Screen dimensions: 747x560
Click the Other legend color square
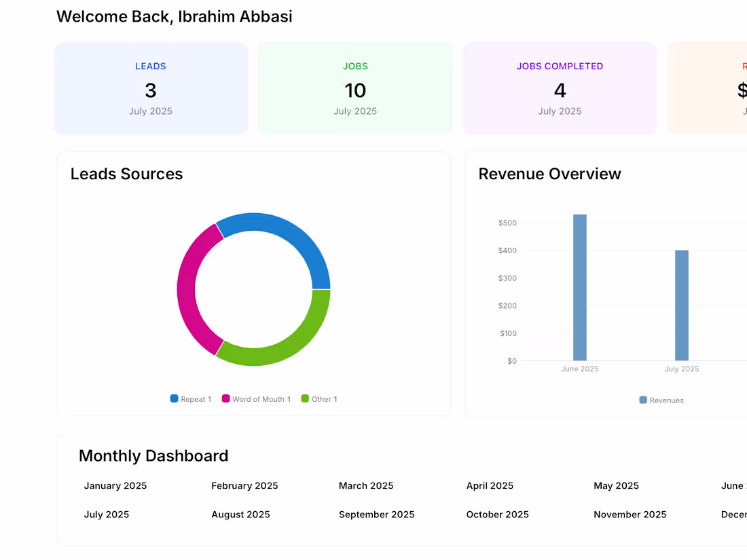click(304, 398)
